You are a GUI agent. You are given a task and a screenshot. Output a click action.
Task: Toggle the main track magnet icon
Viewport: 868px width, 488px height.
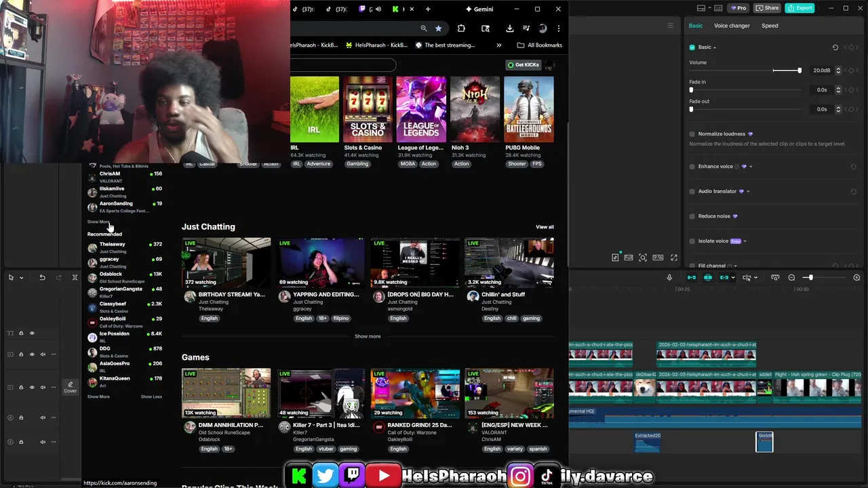coord(692,277)
